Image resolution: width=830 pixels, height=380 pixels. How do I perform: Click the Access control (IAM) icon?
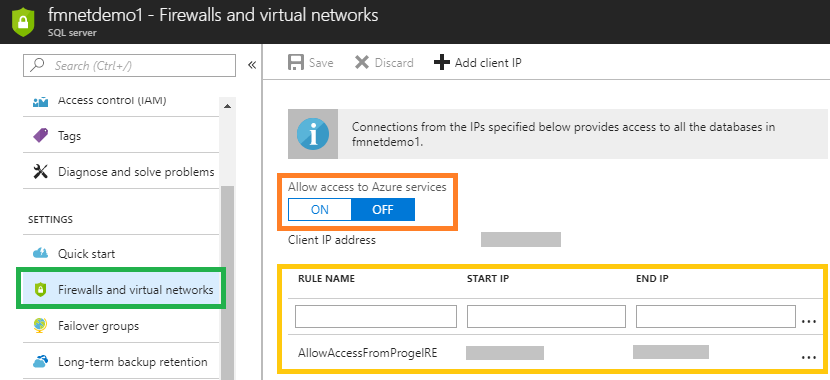click(41, 101)
